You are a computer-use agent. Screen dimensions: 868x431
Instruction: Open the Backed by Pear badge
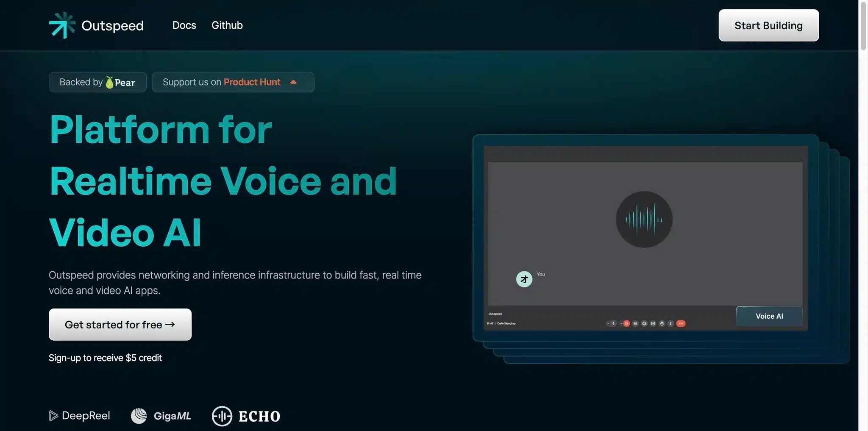coord(97,82)
